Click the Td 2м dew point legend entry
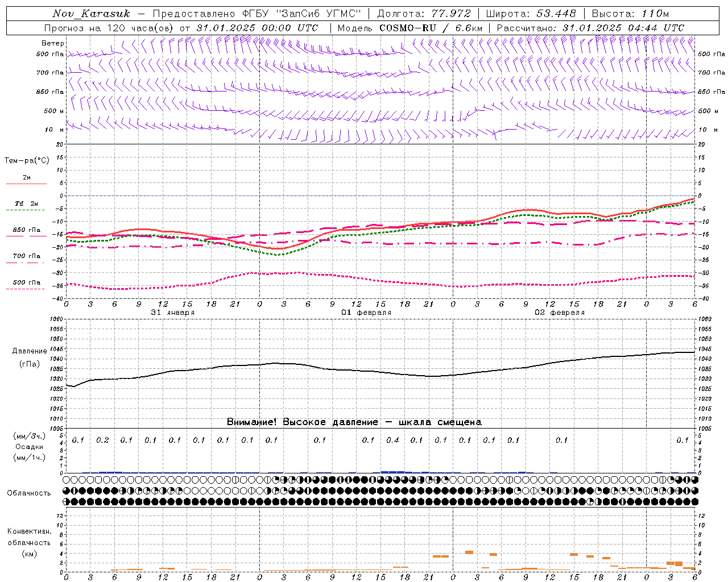Image resolution: width=728 pixels, height=582 pixels. pyautogui.click(x=26, y=203)
